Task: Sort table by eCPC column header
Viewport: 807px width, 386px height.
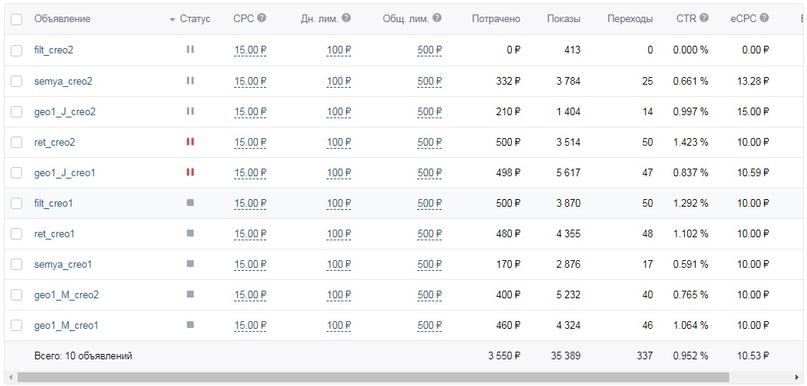Action: pyautogui.click(x=744, y=19)
